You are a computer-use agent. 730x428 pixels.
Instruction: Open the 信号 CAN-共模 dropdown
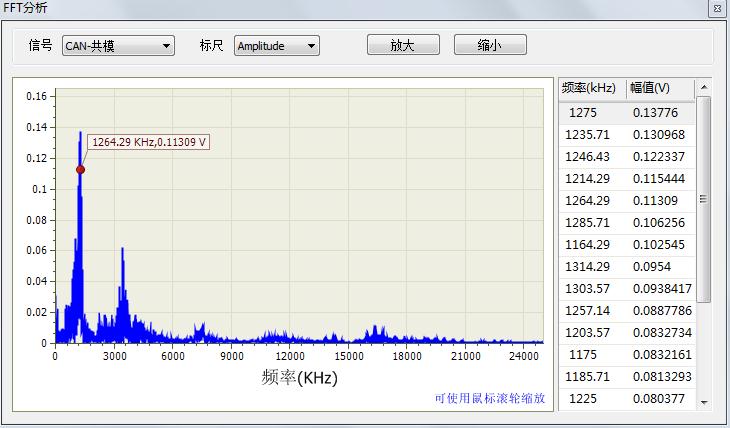(118, 46)
